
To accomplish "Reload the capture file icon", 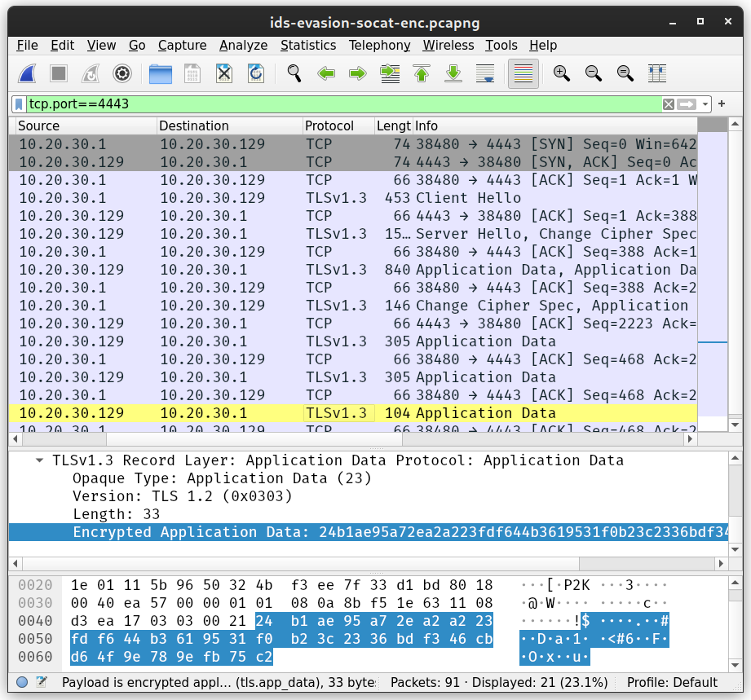I will point(256,73).
